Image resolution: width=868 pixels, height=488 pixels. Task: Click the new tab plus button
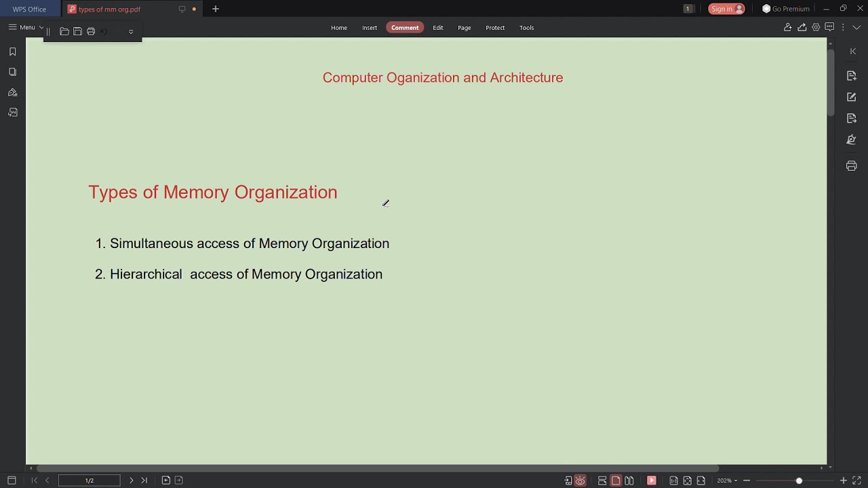(x=216, y=9)
